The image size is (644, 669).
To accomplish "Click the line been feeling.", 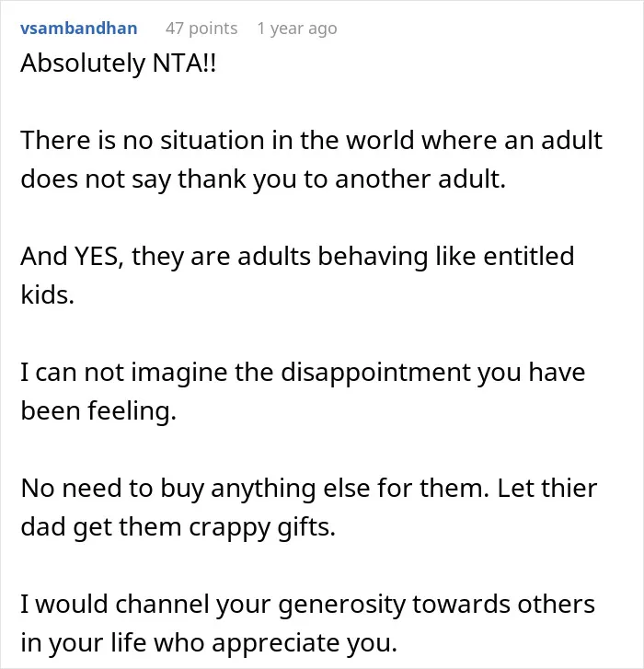I will click(x=98, y=410).
